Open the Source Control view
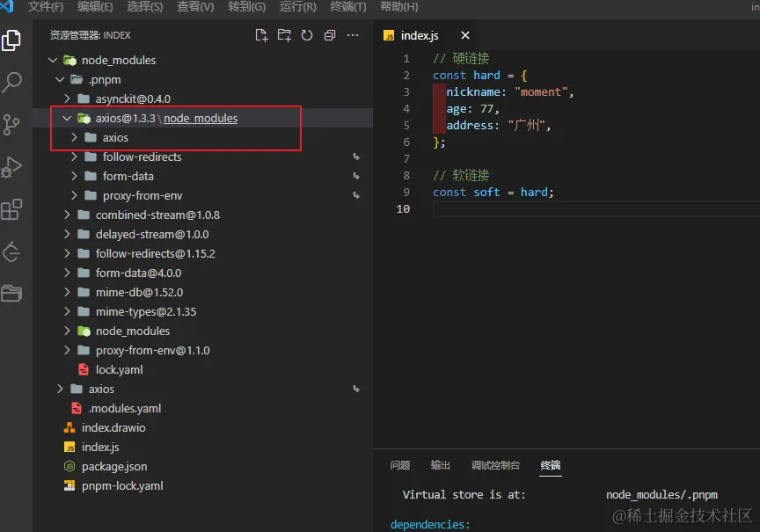 [11, 125]
